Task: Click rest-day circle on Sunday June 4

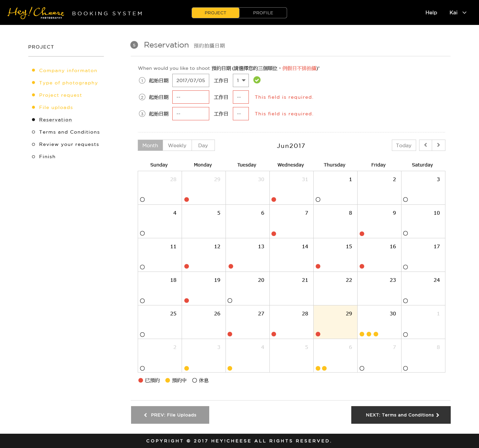Action: pos(142,233)
